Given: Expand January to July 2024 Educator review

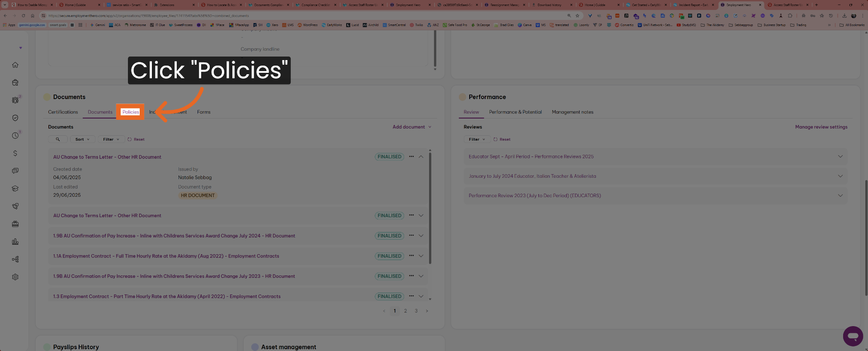Looking at the screenshot, I should coord(840,176).
